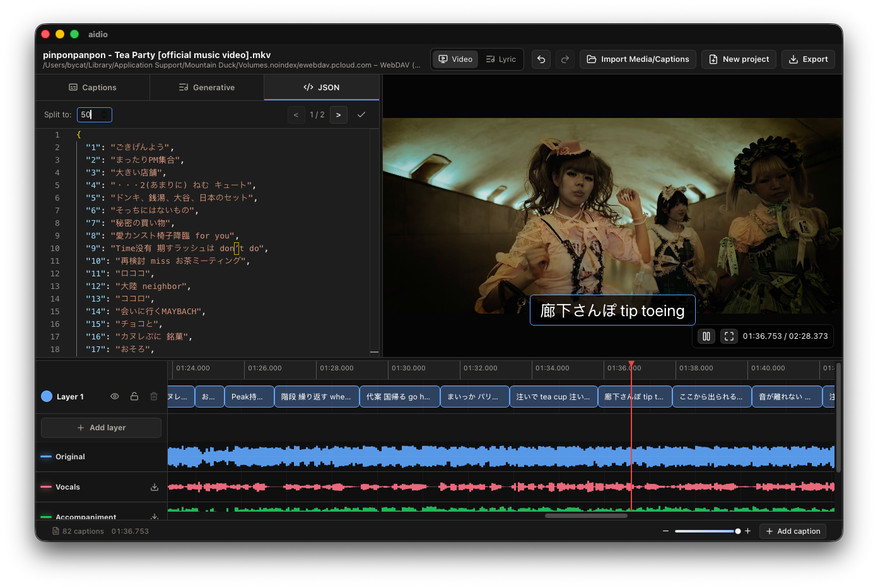
Task: Click the subtitle overlay '廊下さんぽ tip toeing'
Action: (612, 310)
